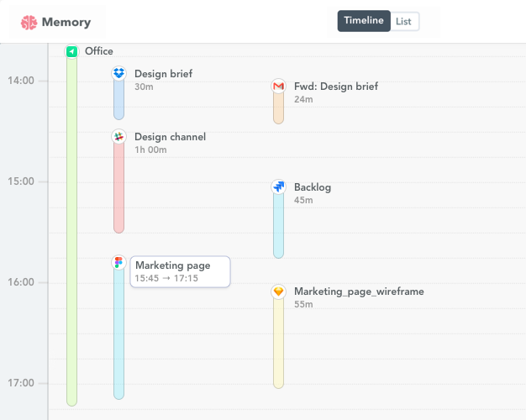Click the green Office location icon

click(x=72, y=52)
